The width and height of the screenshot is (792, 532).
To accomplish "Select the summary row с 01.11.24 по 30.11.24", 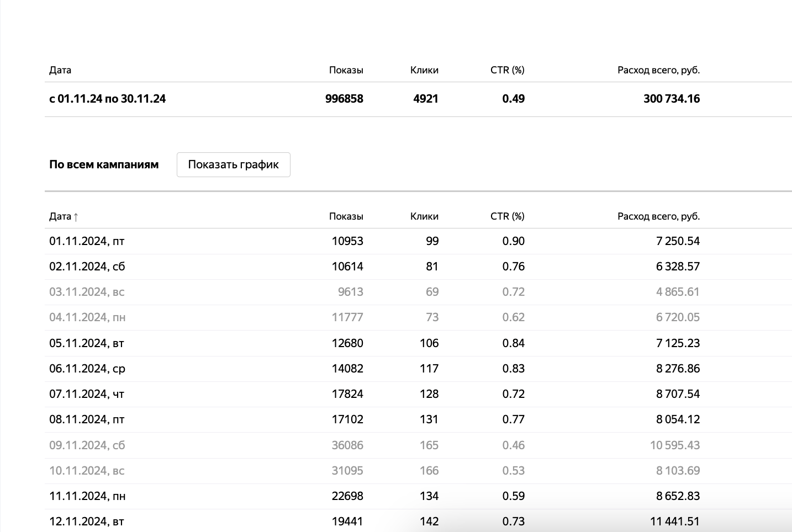I will click(x=107, y=99).
